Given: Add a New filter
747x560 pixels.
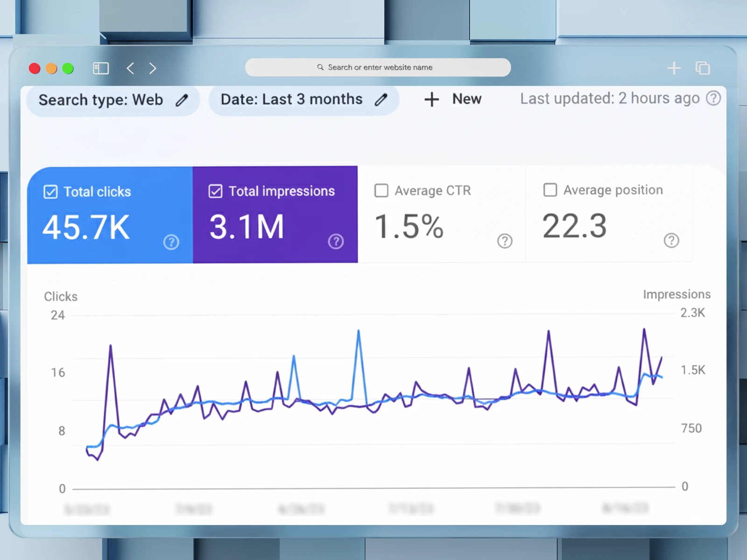Looking at the screenshot, I should pyautogui.click(x=453, y=99).
